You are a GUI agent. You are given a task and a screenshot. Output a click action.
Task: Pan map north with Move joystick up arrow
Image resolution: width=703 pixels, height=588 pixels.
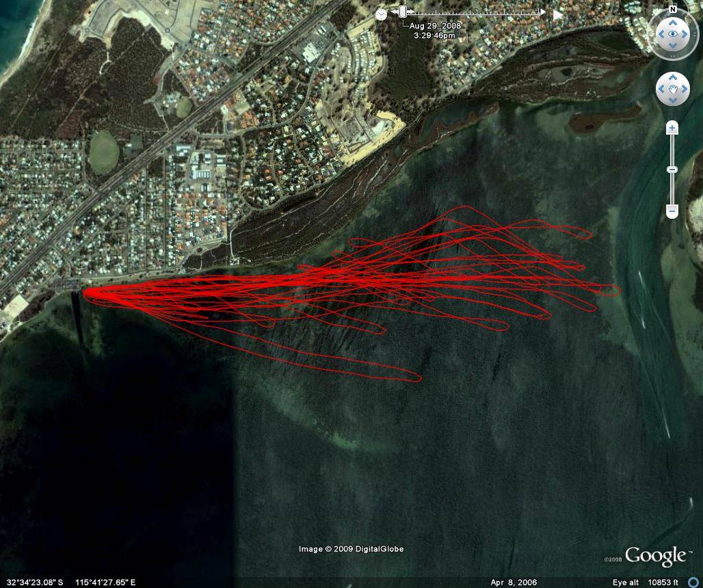(x=673, y=78)
